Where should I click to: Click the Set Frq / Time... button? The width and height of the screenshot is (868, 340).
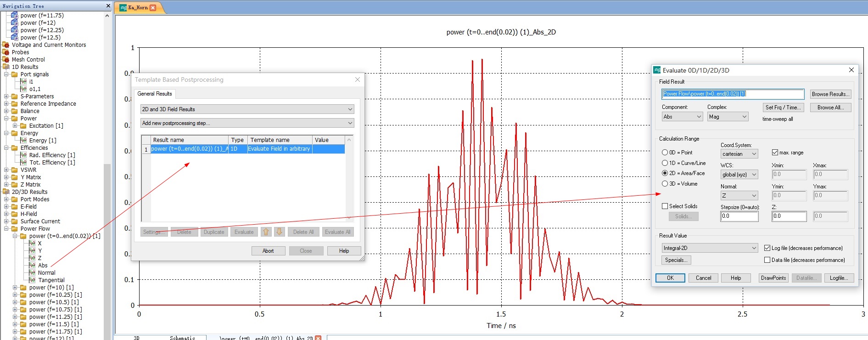click(783, 108)
